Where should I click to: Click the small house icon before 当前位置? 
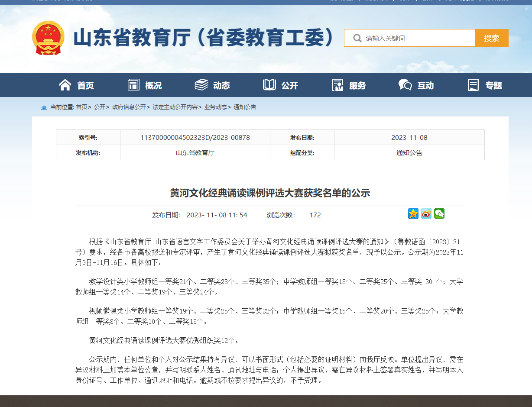point(44,107)
